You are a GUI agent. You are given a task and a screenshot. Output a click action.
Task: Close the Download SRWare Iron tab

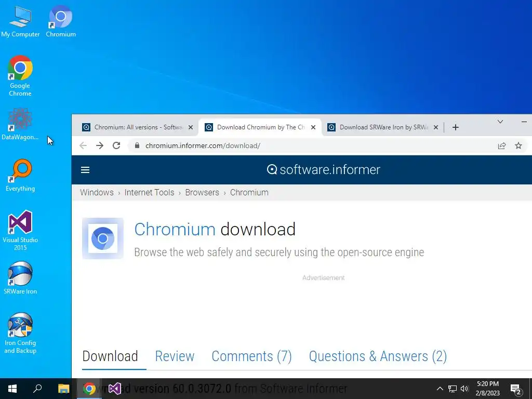[x=436, y=127]
